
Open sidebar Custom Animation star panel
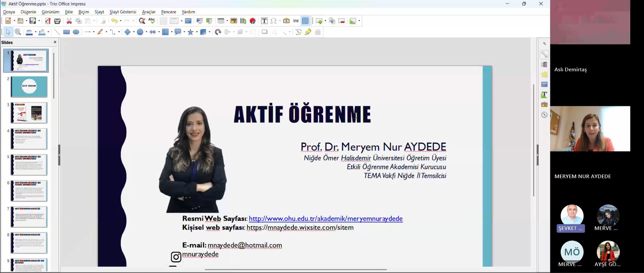(x=544, y=75)
